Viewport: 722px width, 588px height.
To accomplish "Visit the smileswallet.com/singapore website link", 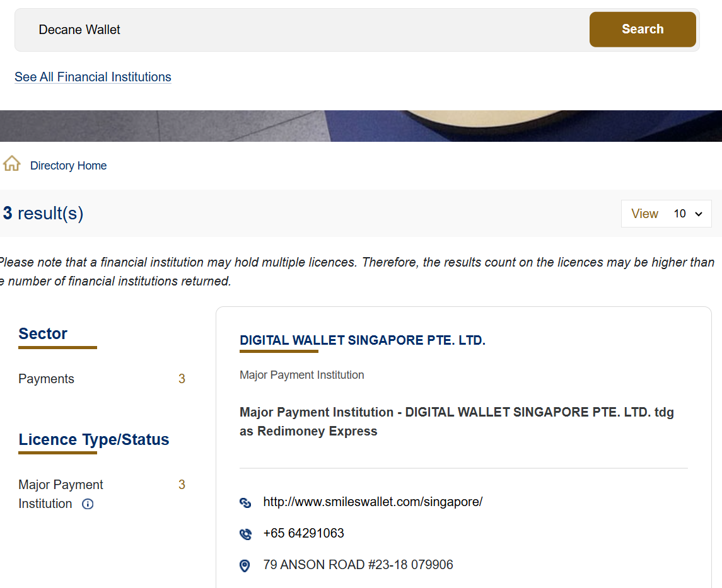I will 373,502.
